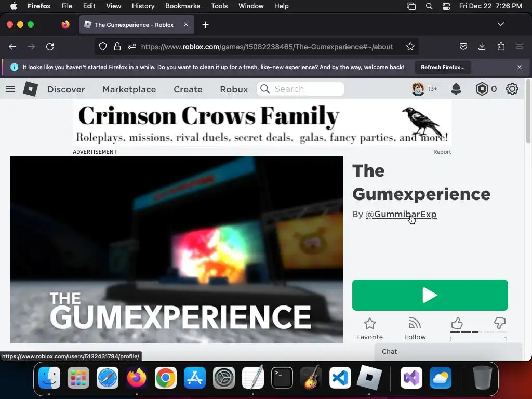Open the View menu
This screenshot has width=532, height=399.
(x=113, y=6)
